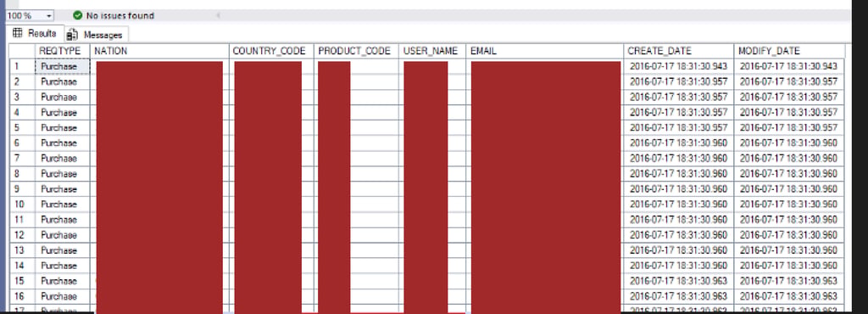Click the MODIFY_DATE cell in row 5

point(789,127)
